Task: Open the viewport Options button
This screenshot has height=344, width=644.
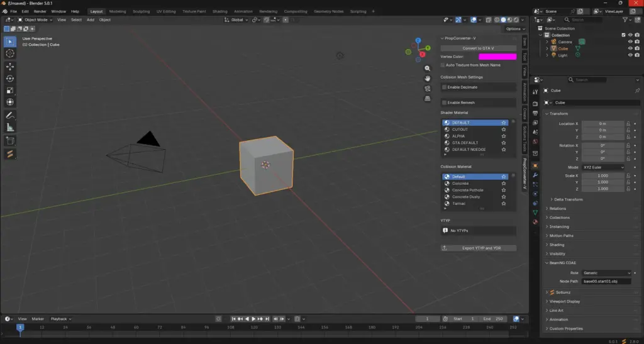Action: pos(515,29)
